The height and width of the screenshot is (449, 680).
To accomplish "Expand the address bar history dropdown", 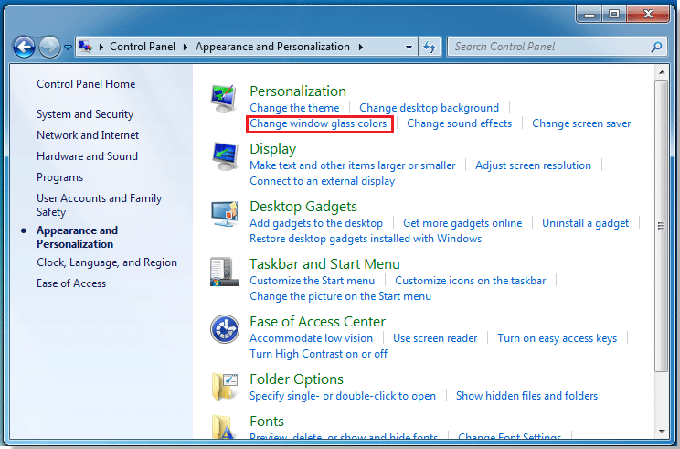I will coord(407,47).
